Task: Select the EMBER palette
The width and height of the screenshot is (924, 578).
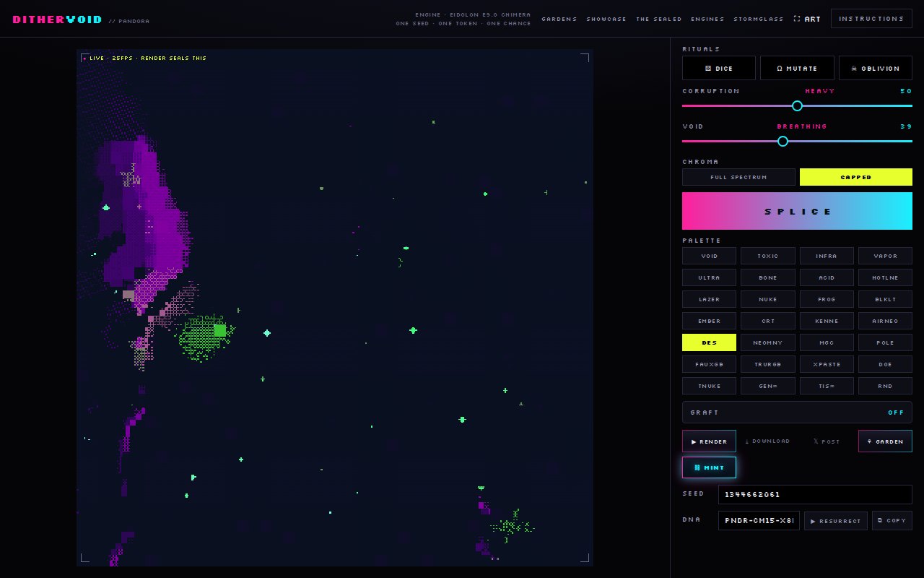Action: (709, 321)
